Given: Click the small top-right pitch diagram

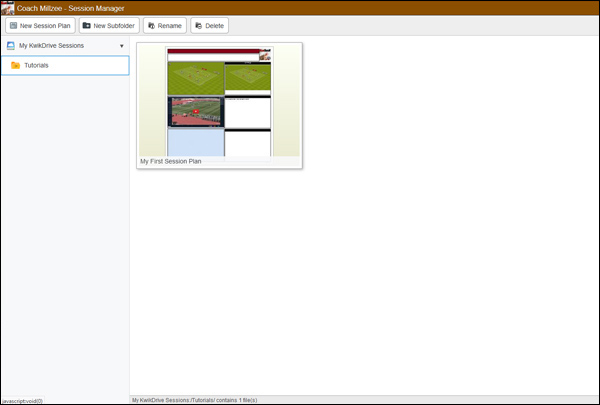Looking at the screenshot, I should point(247,76).
